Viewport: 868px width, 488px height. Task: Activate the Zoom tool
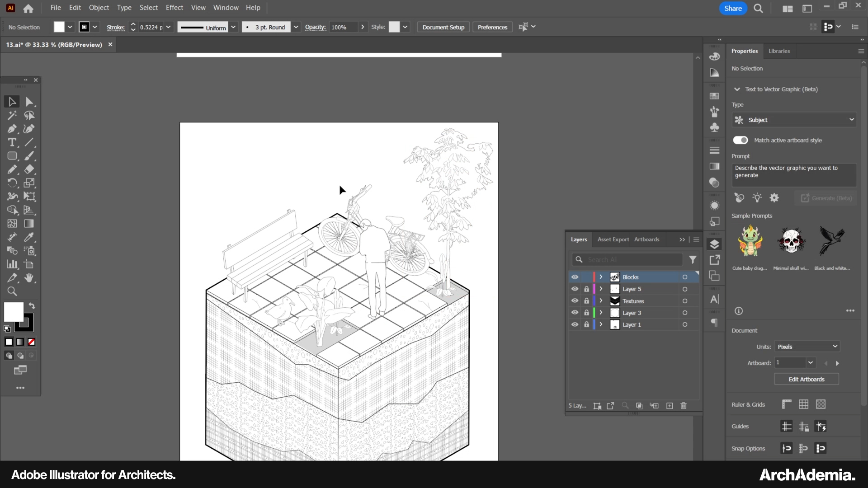(x=12, y=291)
